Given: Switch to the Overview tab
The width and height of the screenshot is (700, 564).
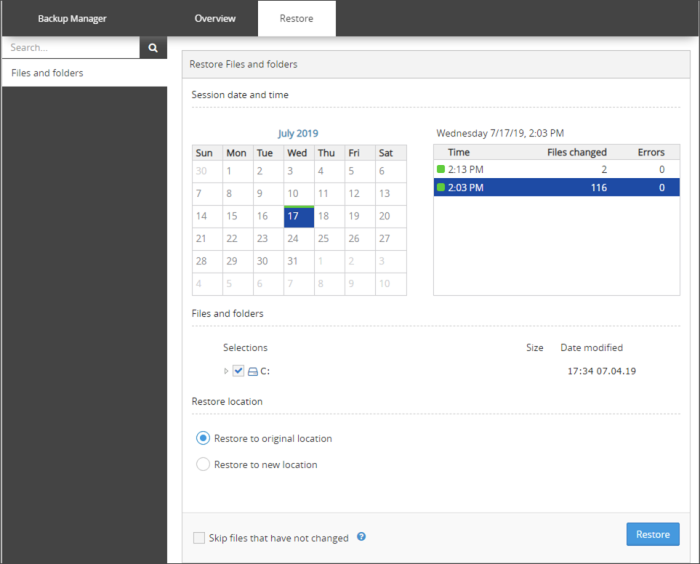Looking at the screenshot, I should pyautogui.click(x=215, y=19).
